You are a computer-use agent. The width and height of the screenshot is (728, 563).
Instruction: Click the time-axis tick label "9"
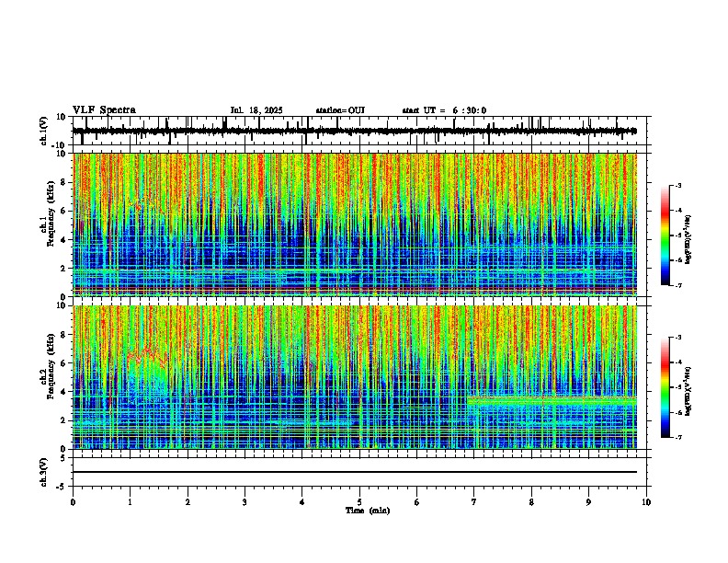click(x=588, y=502)
